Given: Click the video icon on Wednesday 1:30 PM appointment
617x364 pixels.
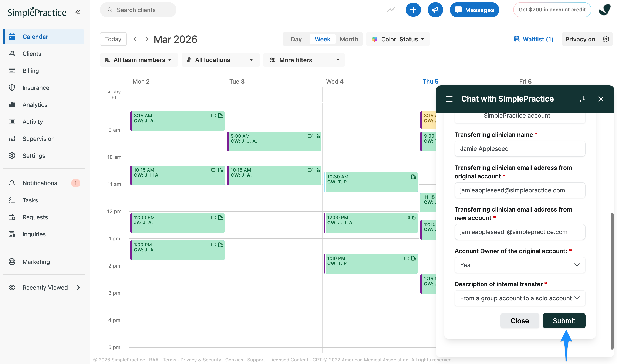Looking at the screenshot, I should pos(407,258).
